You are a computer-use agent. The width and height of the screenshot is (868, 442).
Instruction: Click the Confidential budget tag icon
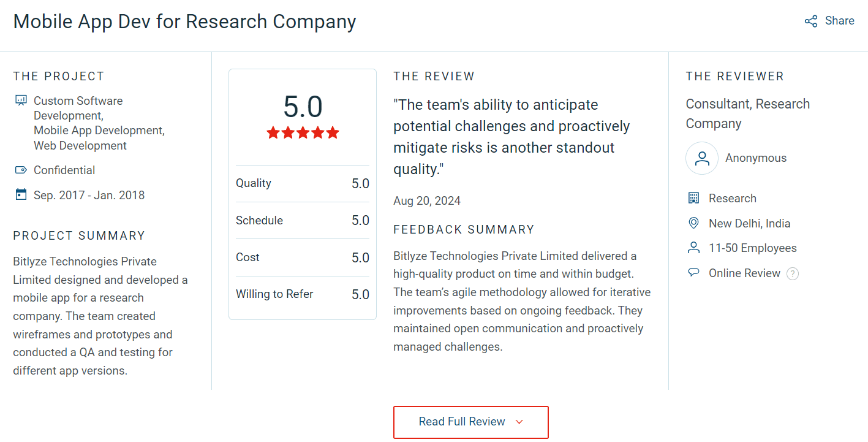(21, 170)
